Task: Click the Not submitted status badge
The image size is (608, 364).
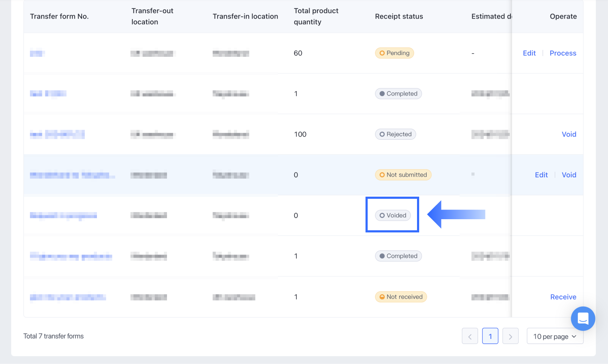Action: tap(403, 175)
